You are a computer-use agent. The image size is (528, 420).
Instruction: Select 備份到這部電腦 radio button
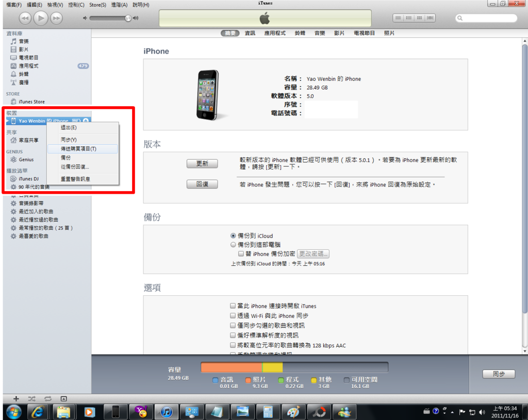pos(233,245)
